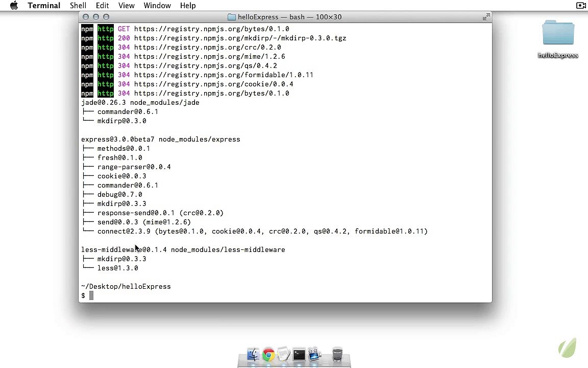Click the registry URL for crc/0.2.0
Image resolution: width=588 pixels, height=368 pixels.
point(207,48)
